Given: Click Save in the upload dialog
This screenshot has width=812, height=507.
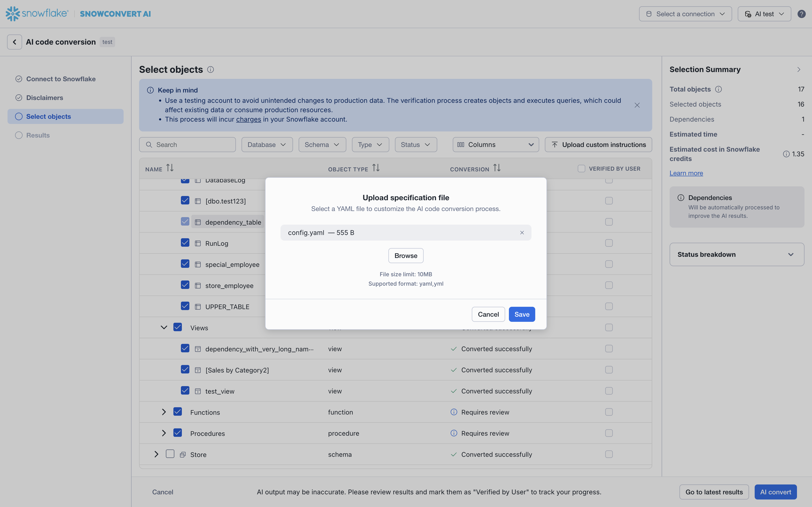Looking at the screenshot, I should pyautogui.click(x=521, y=314).
